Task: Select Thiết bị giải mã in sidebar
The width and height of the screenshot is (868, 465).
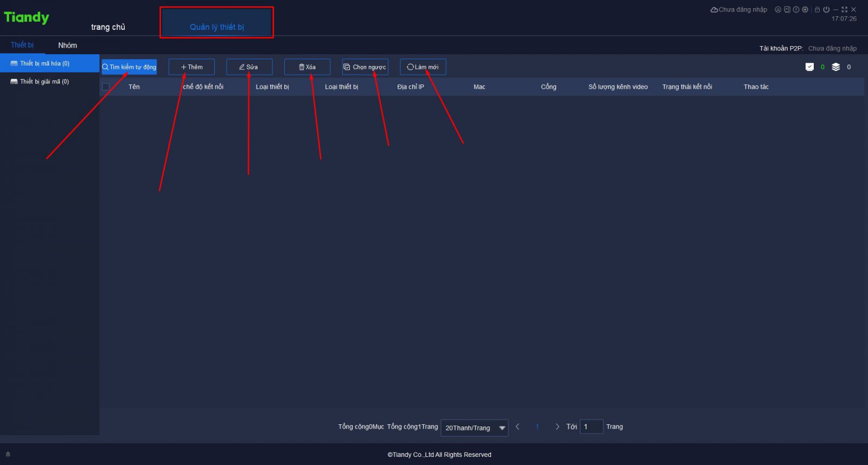Action: coord(44,82)
